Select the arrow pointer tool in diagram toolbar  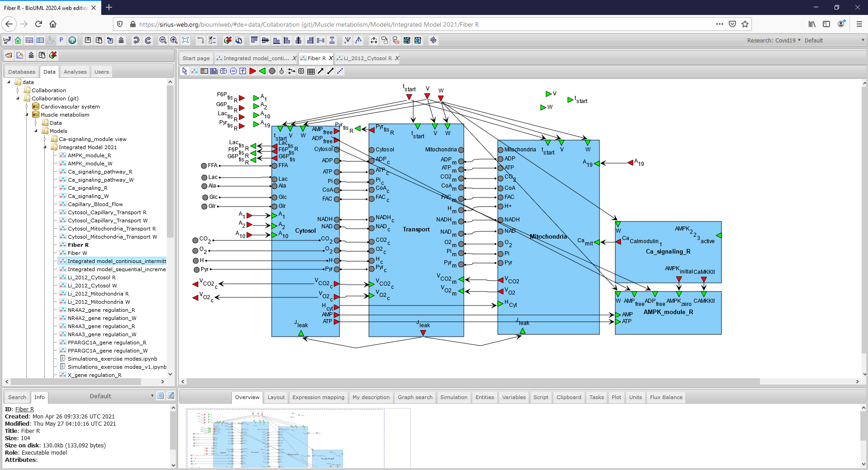coord(184,71)
